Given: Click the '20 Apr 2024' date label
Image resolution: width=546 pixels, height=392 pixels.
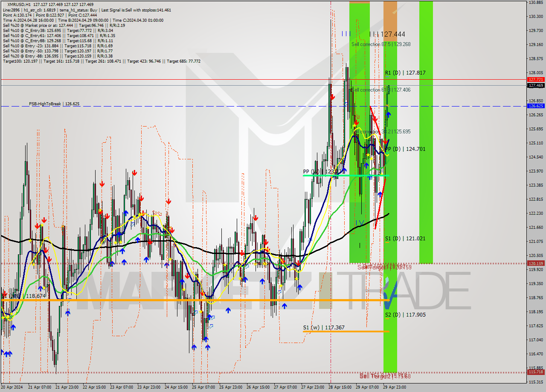Looking at the screenshot, I should [x=12, y=387].
